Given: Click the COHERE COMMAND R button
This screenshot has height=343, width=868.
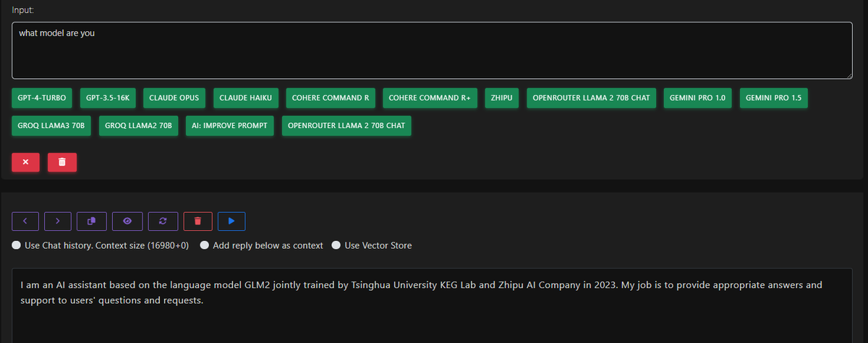Looking at the screenshot, I should pyautogui.click(x=331, y=98).
